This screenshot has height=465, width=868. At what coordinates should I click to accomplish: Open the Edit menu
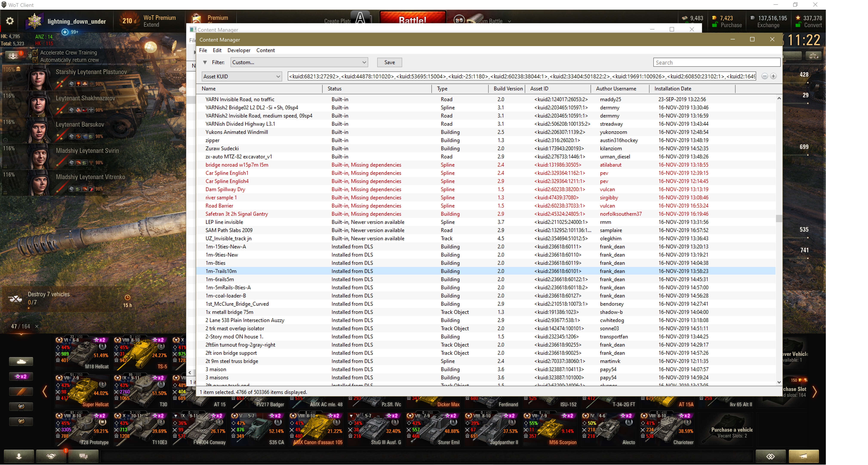point(217,50)
